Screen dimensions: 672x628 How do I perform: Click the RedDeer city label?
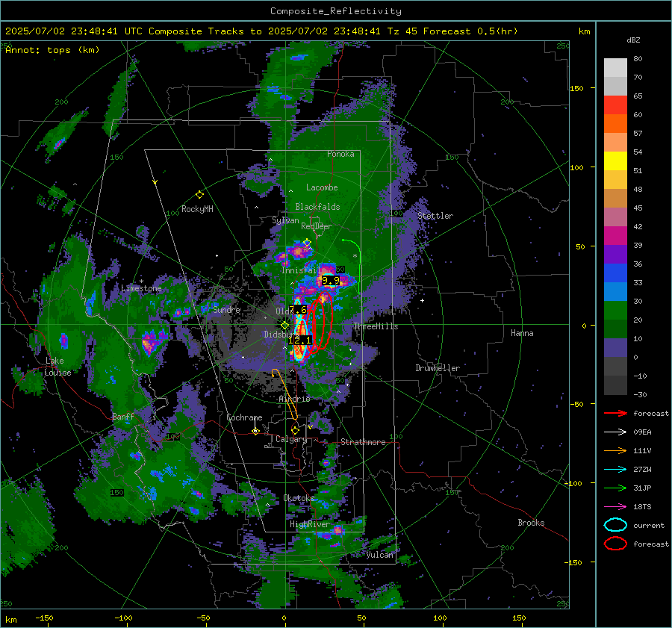click(x=317, y=226)
